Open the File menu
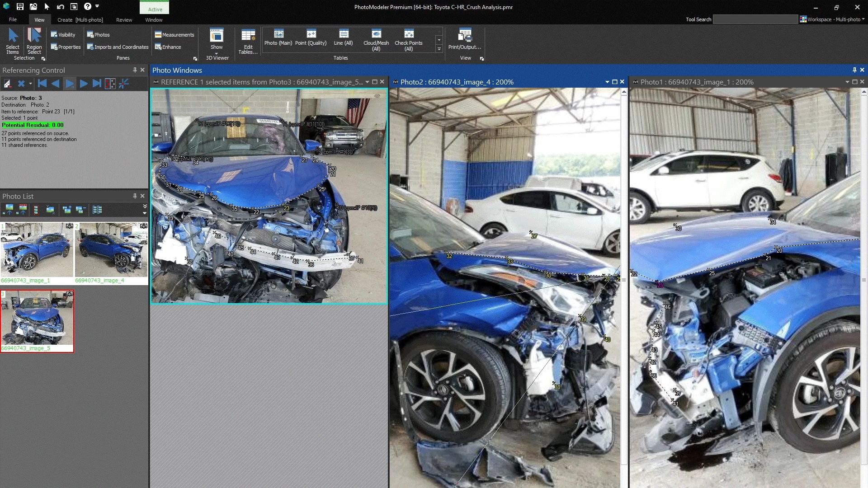This screenshot has height=488, width=868. click(x=13, y=19)
